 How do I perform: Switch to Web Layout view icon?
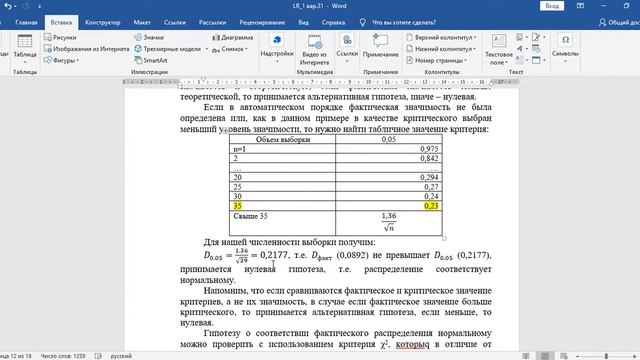pos(564,356)
